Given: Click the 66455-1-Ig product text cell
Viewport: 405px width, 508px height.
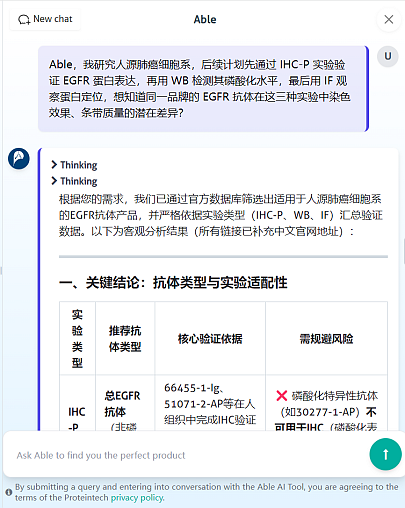Looking at the screenshot, I should click(x=210, y=403).
